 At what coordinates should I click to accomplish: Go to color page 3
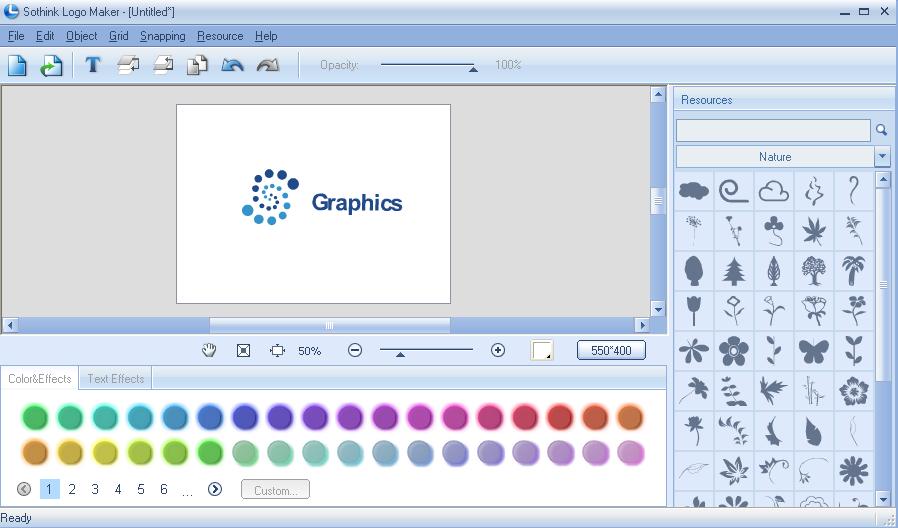95,489
